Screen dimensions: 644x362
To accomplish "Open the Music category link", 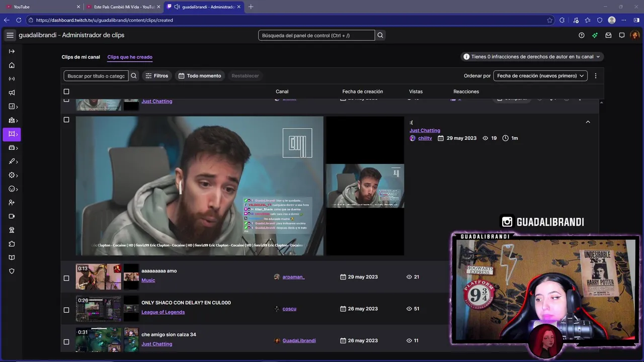I will [x=148, y=281].
